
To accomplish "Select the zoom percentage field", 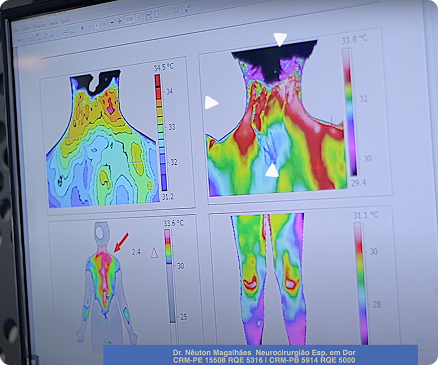I will pos(130,19).
